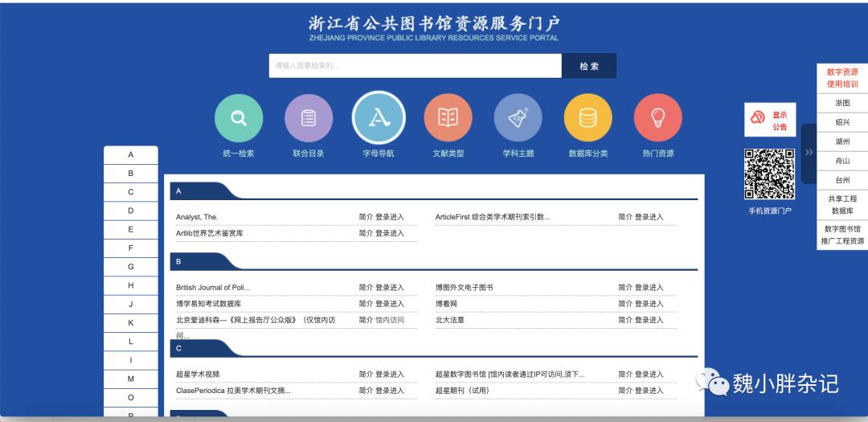Viewport: 868px width, 422px height.
Task: Open ClasePeriodica 拉美学术期刊文摘 entry
Action: click(x=234, y=391)
